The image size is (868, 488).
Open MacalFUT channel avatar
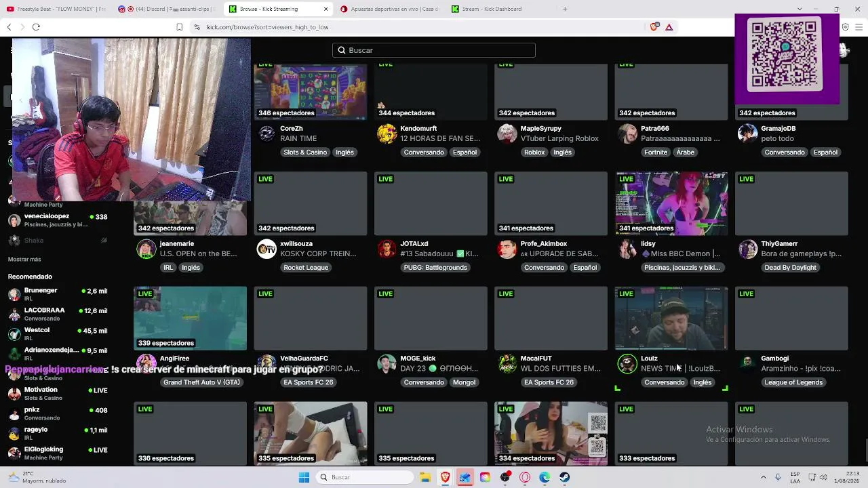click(x=507, y=364)
